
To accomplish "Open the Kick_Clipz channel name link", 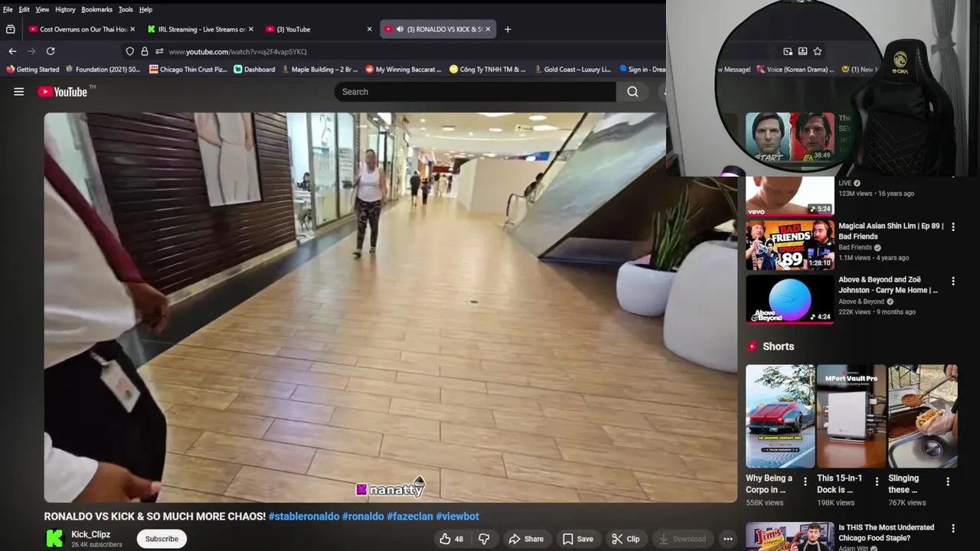I will click(x=90, y=534).
